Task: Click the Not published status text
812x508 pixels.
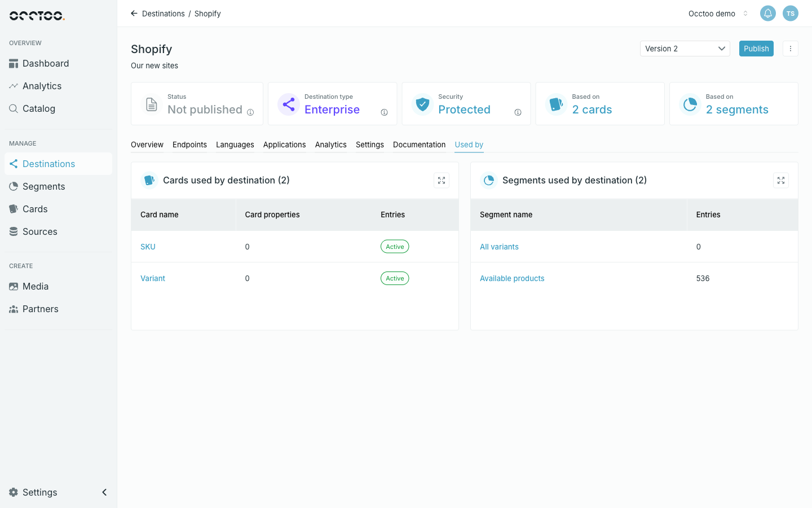Action: pos(205,110)
